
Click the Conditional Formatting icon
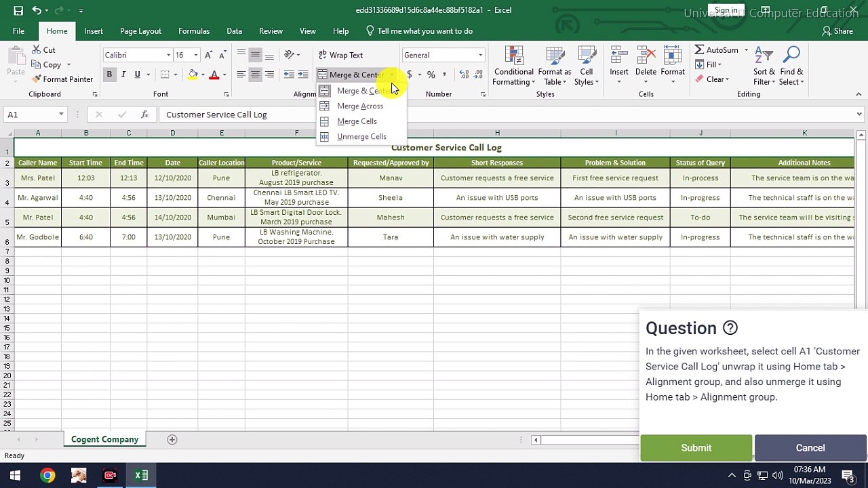point(514,56)
